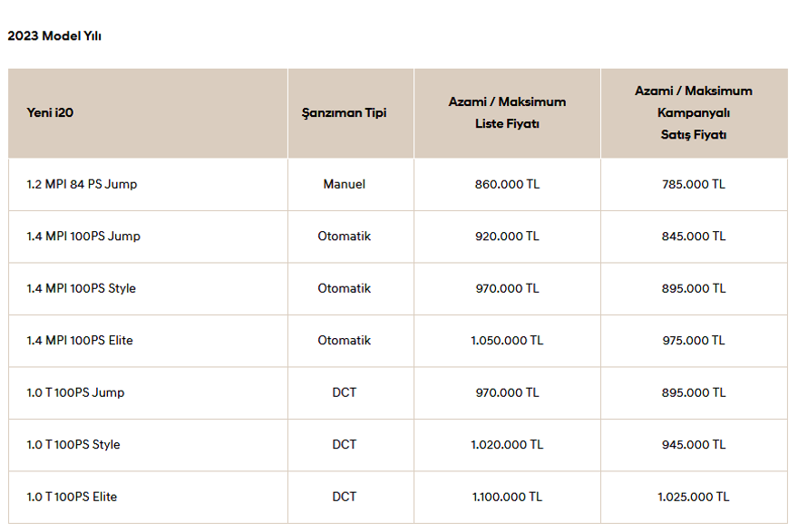Click the 860.000 TL list price
This screenshot has width=798, height=532.
[507, 184]
